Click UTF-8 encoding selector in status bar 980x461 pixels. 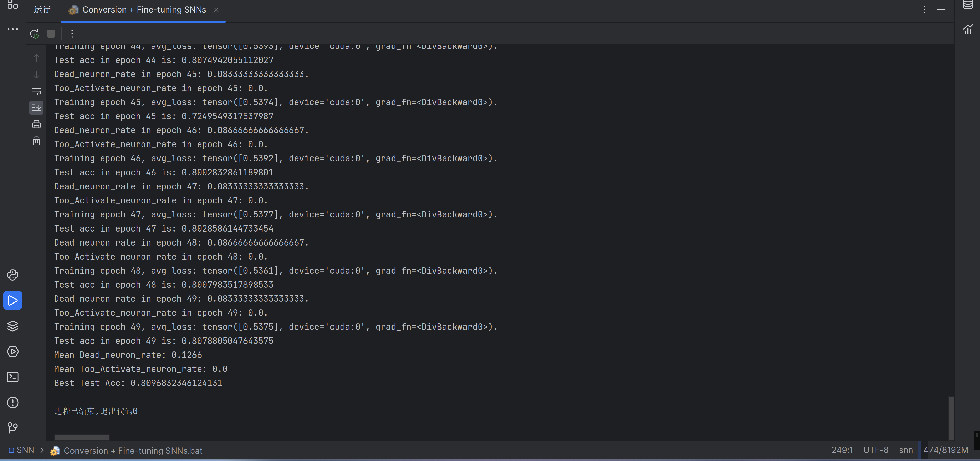pos(875,450)
